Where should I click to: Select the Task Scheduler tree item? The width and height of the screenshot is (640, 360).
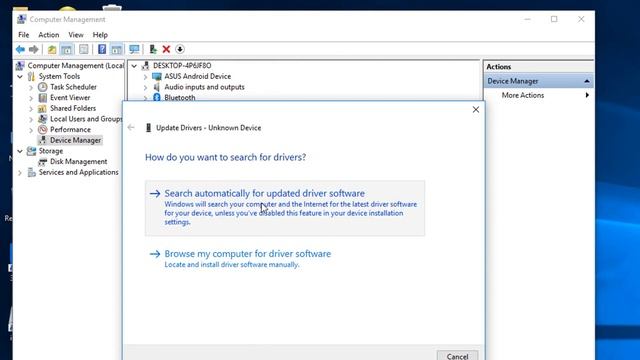point(73,87)
